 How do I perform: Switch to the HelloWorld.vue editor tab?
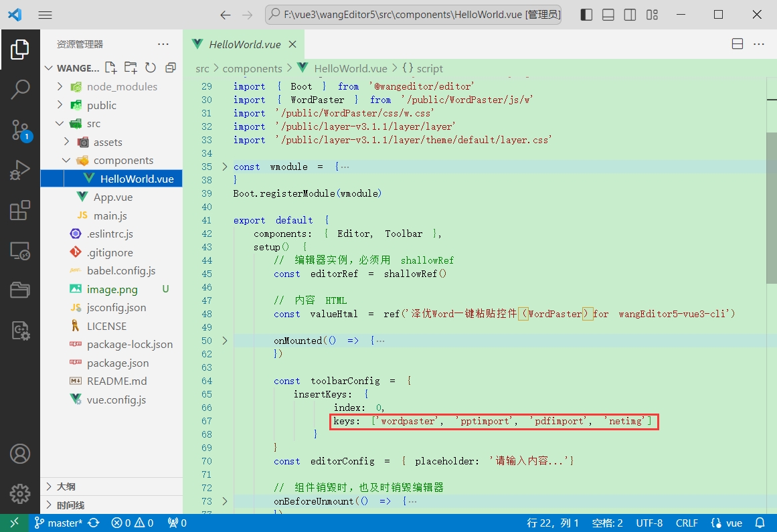pyautogui.click(x=244, y=44)
